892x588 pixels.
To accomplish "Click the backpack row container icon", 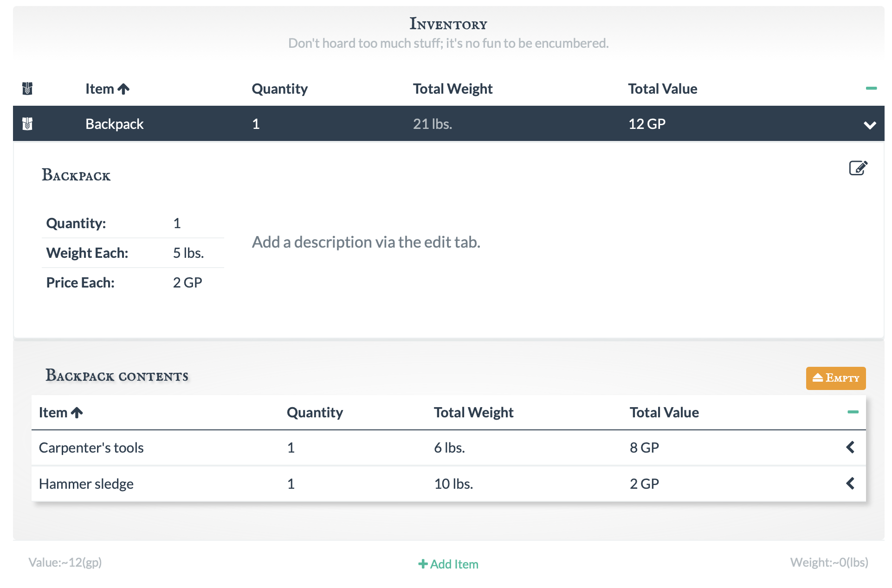I will coord(26,123).
